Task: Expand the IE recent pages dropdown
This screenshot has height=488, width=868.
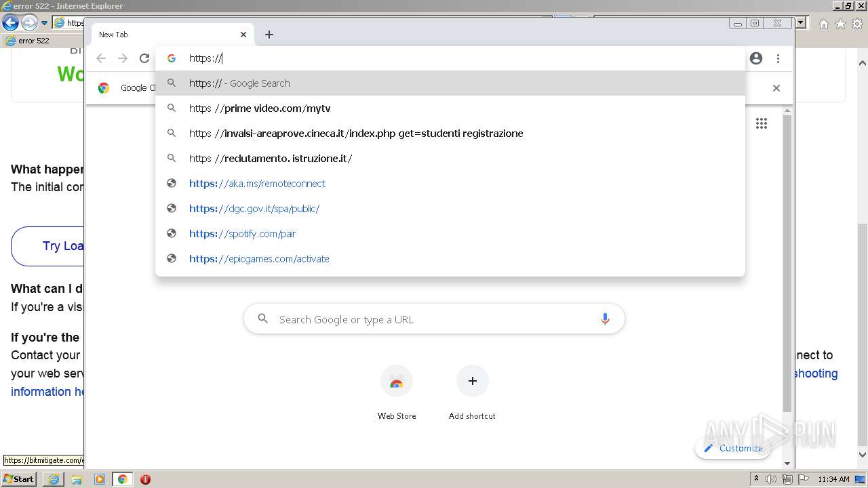Action: point(44,23)
